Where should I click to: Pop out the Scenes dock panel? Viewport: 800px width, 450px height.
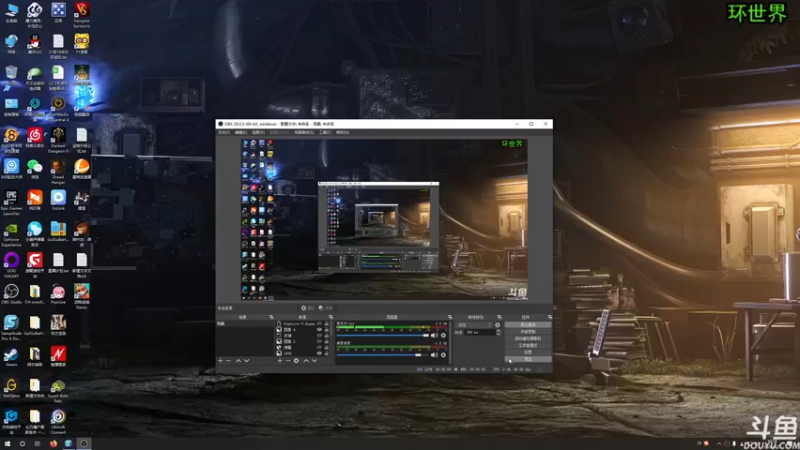(271, 317)
